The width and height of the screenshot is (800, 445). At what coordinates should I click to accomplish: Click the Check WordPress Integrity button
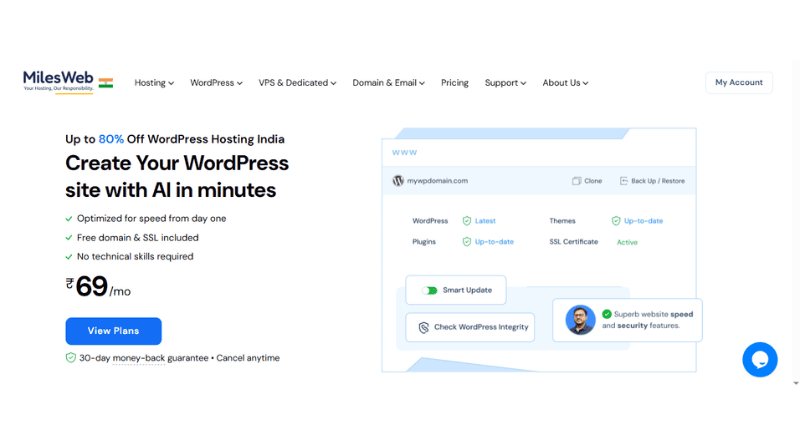(470, 327)
